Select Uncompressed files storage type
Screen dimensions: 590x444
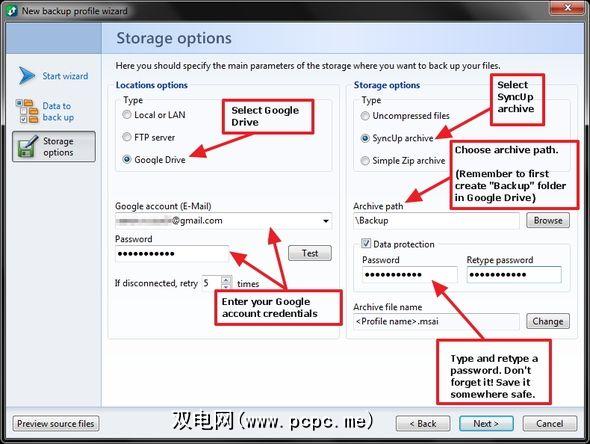[365, 116]
